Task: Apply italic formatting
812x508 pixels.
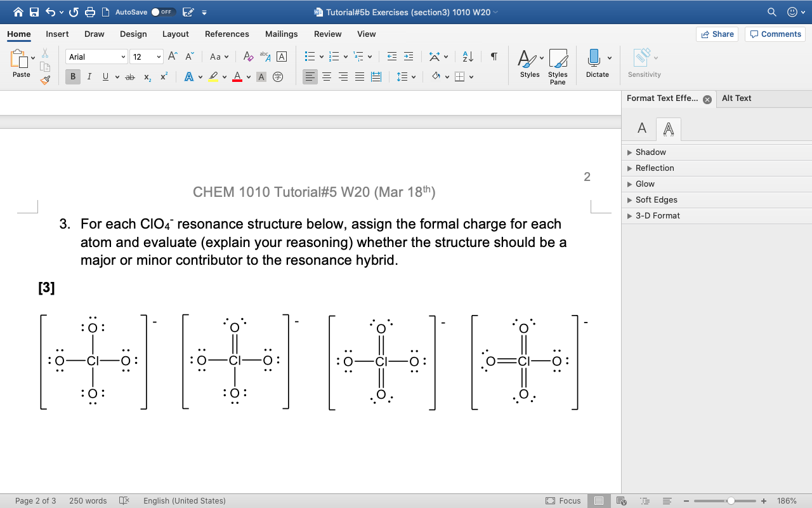Action: [x=89, y=76]
